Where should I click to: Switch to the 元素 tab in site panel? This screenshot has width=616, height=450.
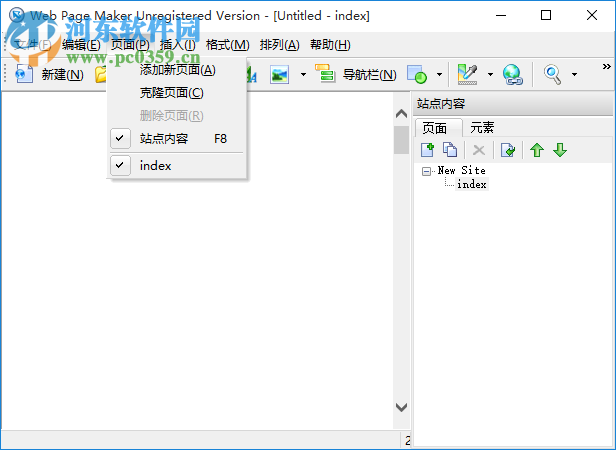(x=482, y=128)
